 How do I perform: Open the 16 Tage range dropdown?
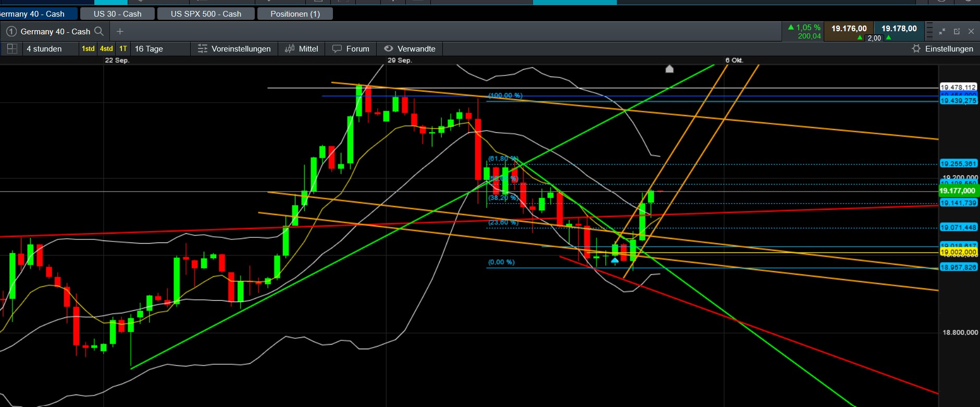149,49
